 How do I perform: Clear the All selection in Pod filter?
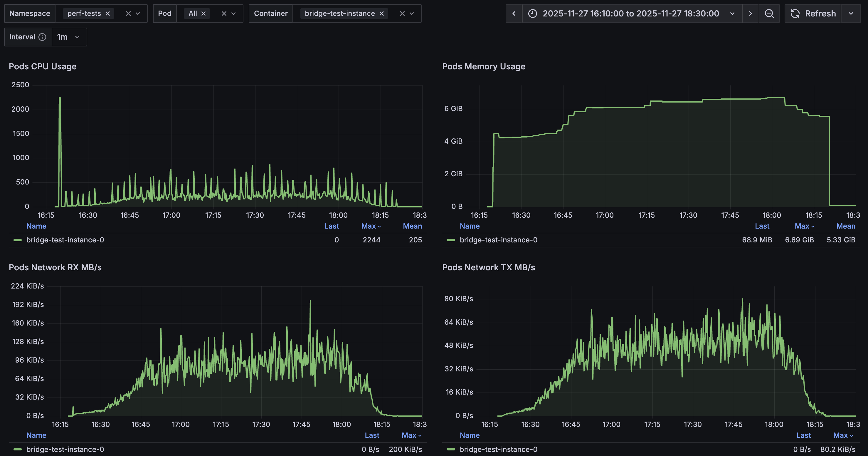click(203, 14)
